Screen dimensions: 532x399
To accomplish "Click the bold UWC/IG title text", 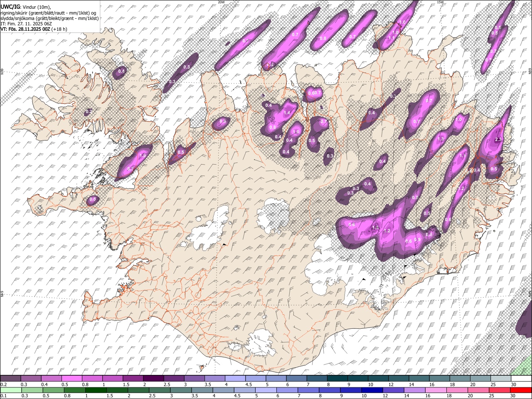I will click(10, 7).
